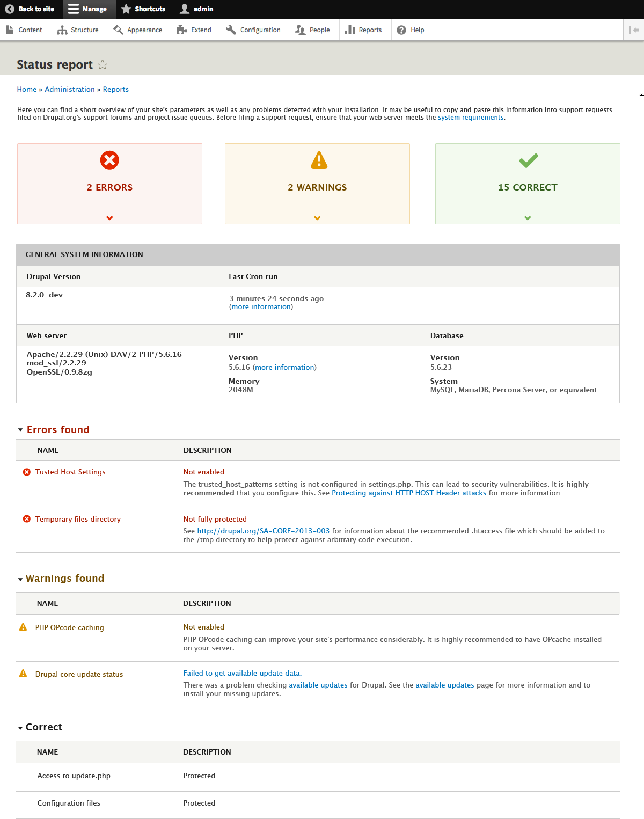Open more information link under Last Cron run
Image resolution: width=644 pixels, height=819 pixels.
pyautogui.click(x=261, y=307)
